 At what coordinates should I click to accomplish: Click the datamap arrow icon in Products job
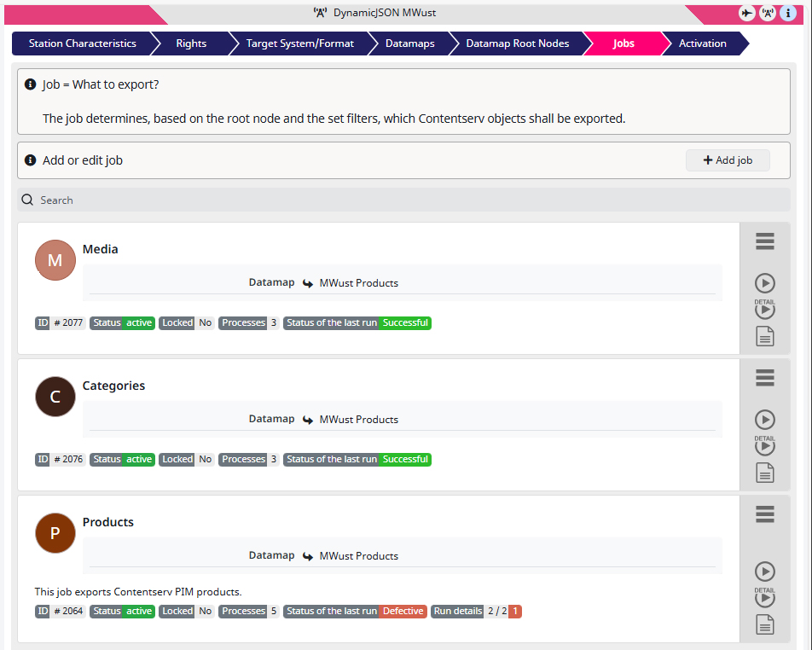click(x=308, y=556)
